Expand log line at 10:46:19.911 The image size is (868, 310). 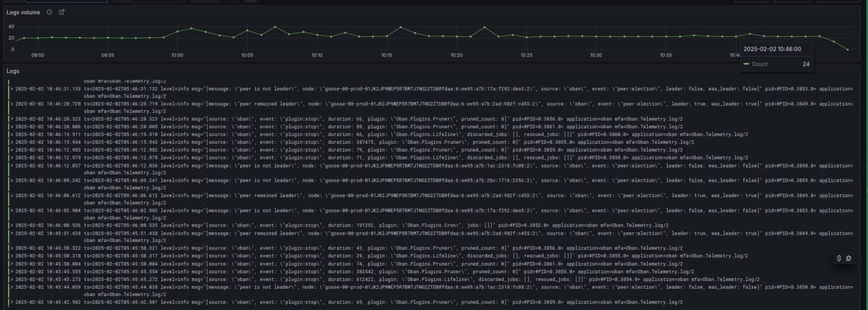11,134
